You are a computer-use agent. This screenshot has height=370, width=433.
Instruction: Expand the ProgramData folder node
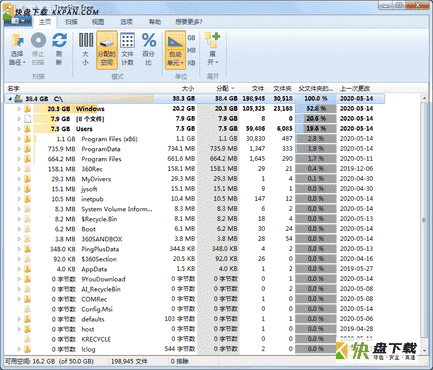click(x=19, y=149)
